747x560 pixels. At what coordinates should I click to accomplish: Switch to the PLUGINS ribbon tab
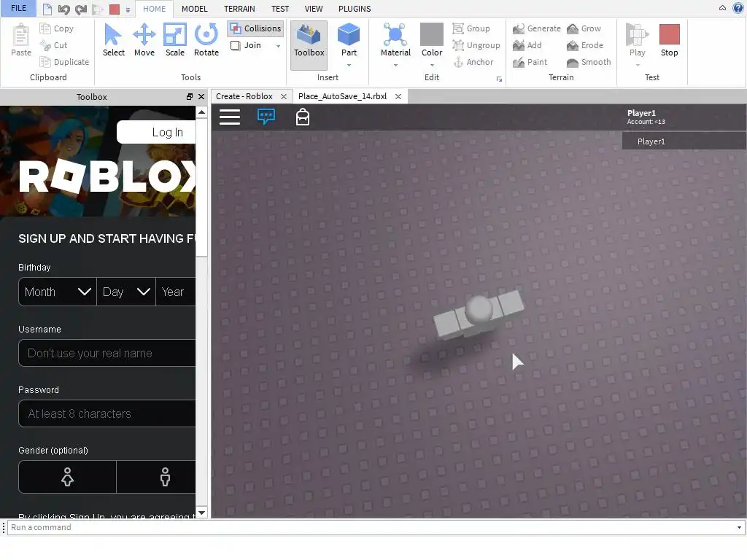coord(355,9)
